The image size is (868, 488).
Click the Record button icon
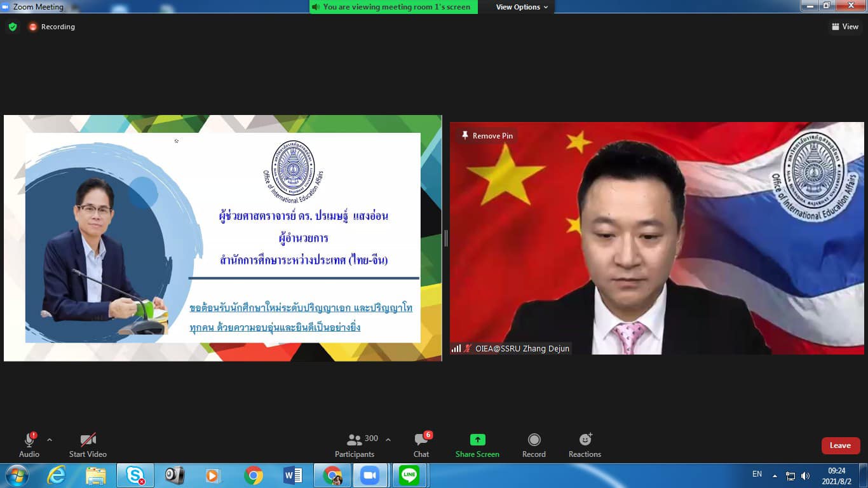(x=534, y=440)
